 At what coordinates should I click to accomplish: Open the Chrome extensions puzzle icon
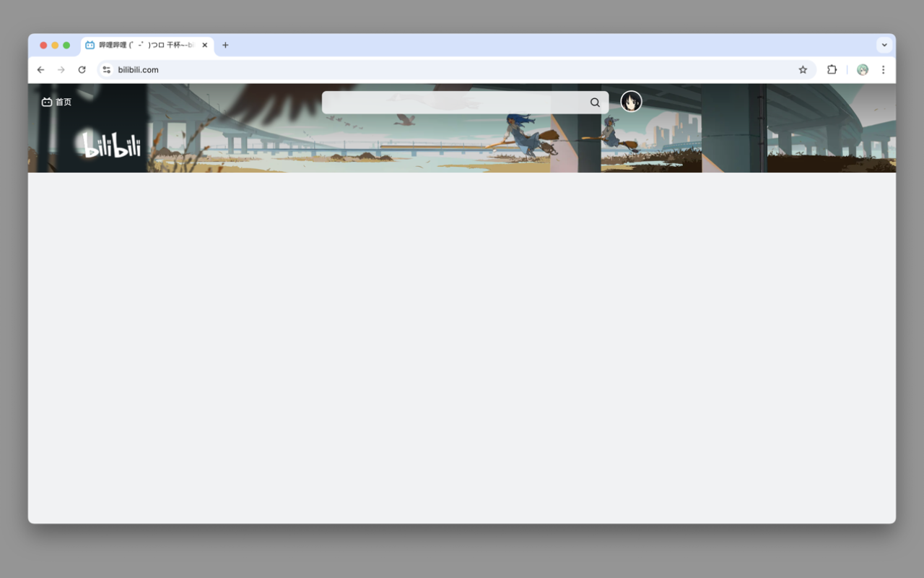point(832,70)
